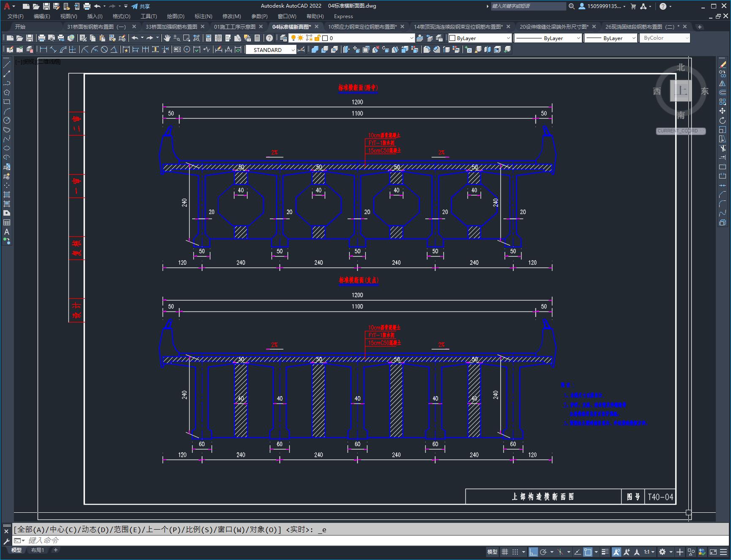Open the 文件(F) menu
The height and width of the screenshot is (560, 731).
(x=16, y=16)
